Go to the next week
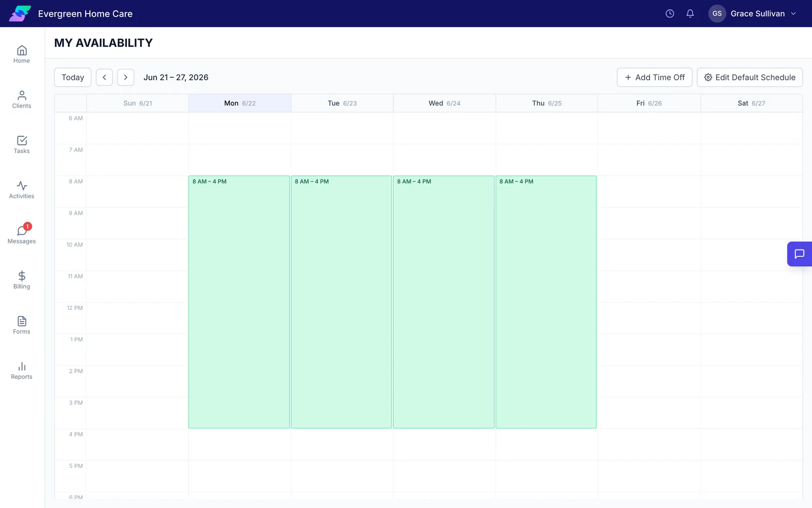Screen dimensions: 812x508 point(126,77)
